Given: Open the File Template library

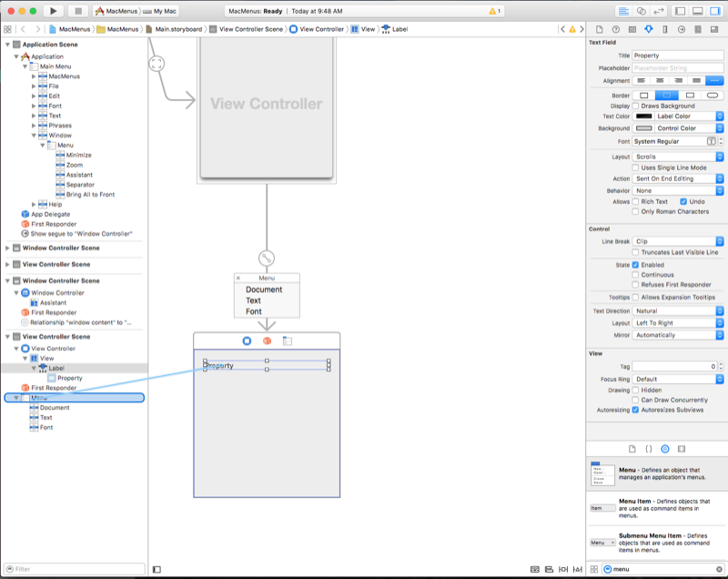Looking at the screenshot, I should tap(632, 447).
